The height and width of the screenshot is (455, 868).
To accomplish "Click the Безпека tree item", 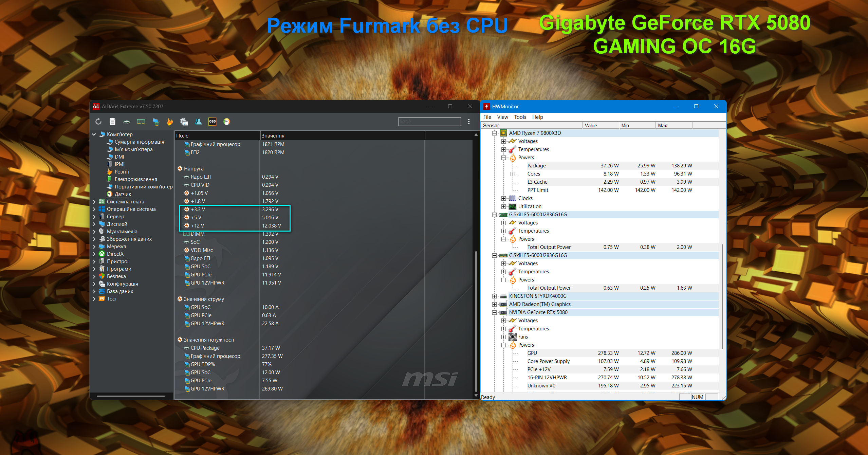I will tap(116, 276).
